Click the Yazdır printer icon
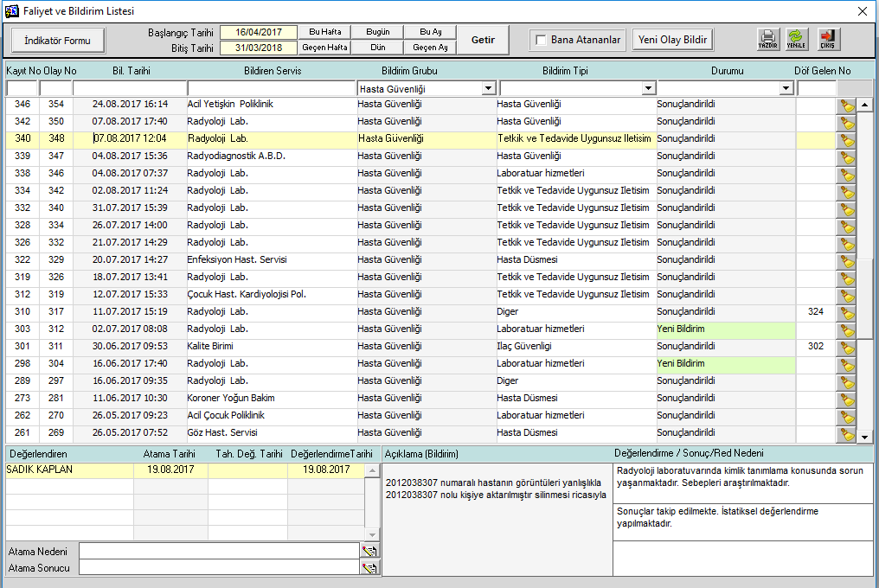 pyautogui.click(x=768, y=39)
